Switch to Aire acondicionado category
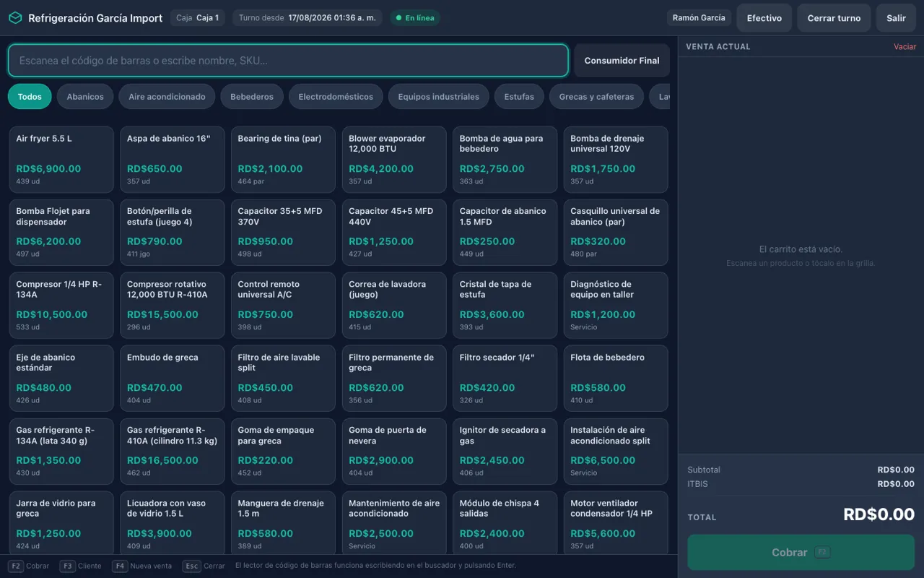This screenshot has height=578, width=924. click(x=167, y=97)
